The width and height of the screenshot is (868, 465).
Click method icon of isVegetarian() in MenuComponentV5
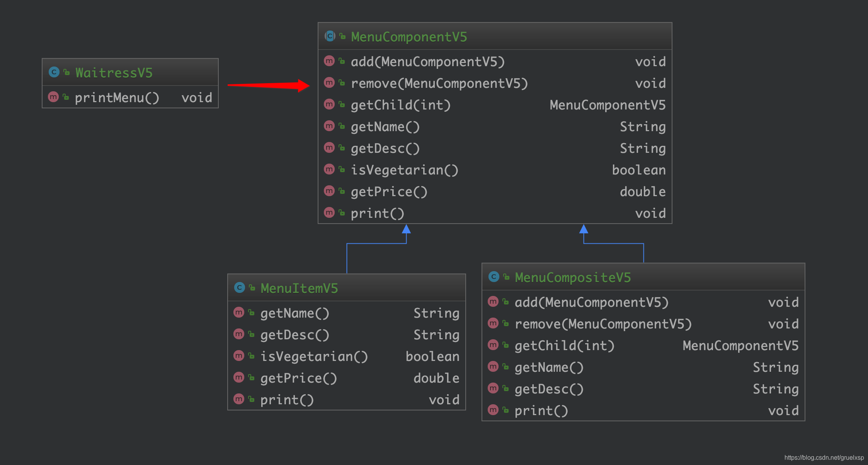coord(329,169)
